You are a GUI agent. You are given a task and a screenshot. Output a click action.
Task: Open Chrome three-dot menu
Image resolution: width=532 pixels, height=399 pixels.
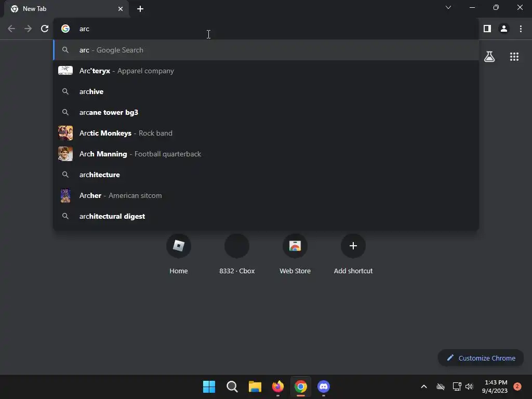[521, 29]
